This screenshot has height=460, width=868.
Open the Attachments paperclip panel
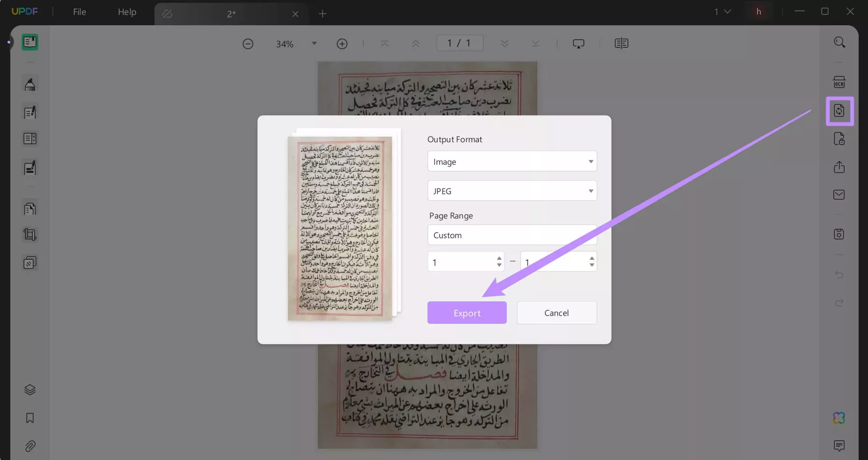click(30, 446)
